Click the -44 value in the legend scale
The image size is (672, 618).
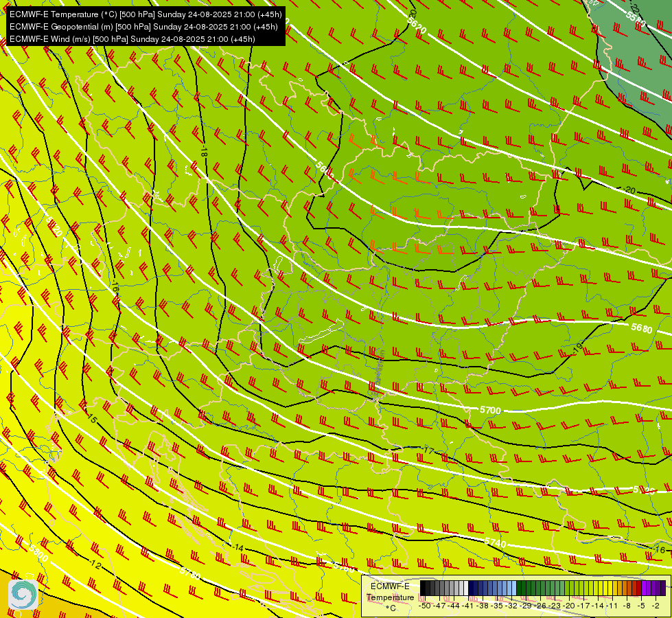454,606
